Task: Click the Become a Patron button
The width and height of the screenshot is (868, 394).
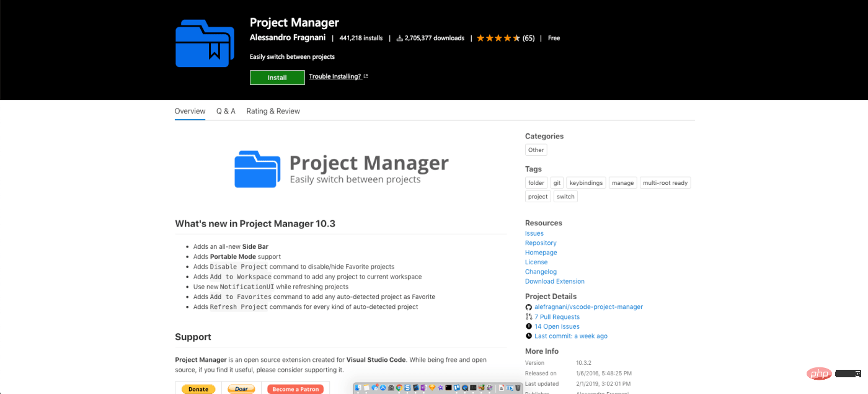Action: 296,389
